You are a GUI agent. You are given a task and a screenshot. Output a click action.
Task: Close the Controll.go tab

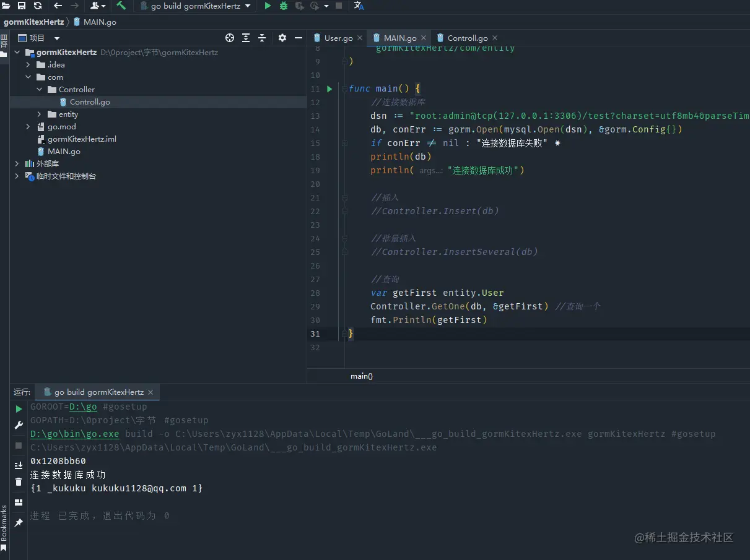point(495,38)
